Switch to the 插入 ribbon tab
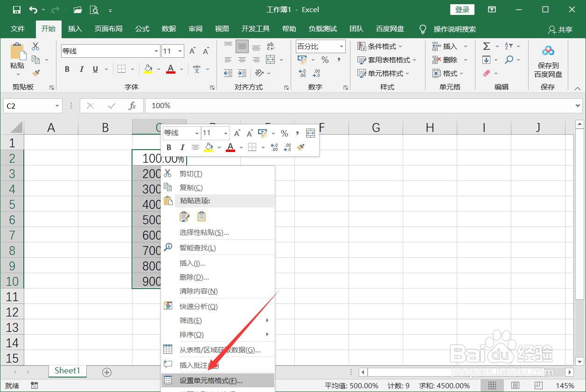586x392 pixels. coord(75,28)
